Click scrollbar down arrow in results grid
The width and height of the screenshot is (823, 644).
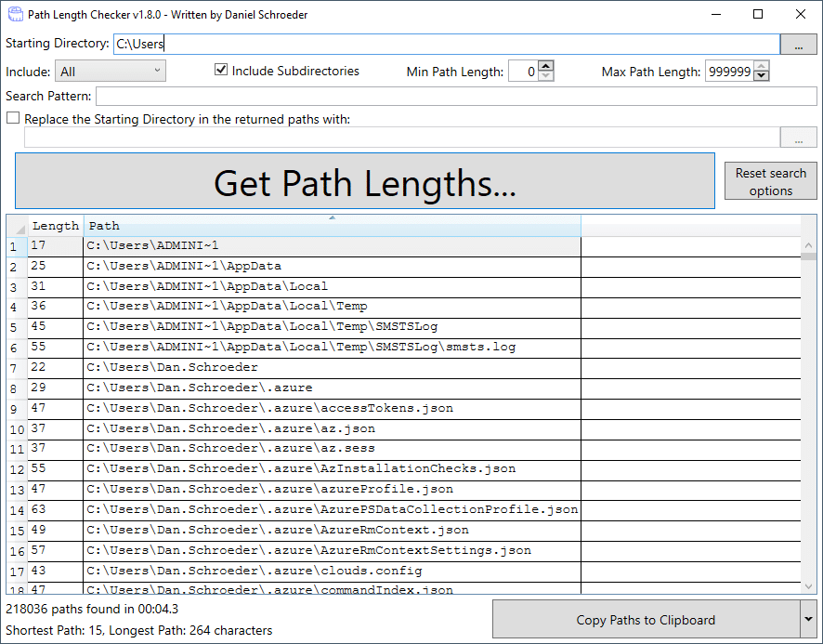point(808,586)
